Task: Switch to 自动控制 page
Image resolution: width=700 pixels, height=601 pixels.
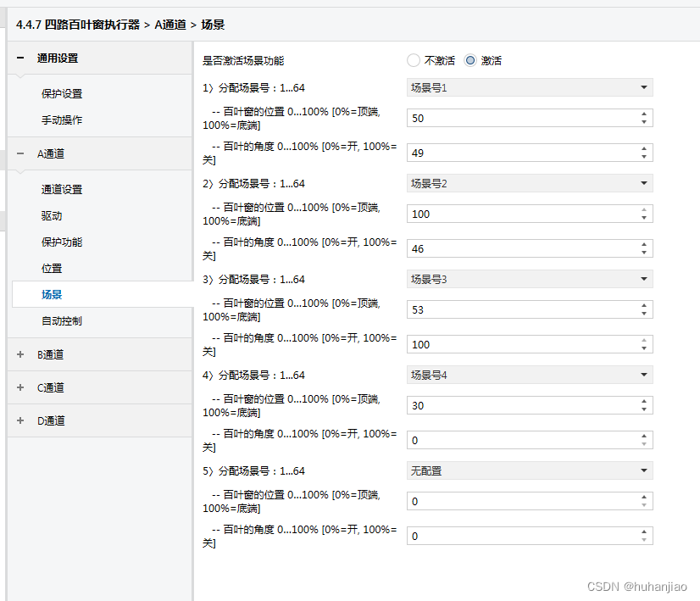Action: (x=62, y=321)
